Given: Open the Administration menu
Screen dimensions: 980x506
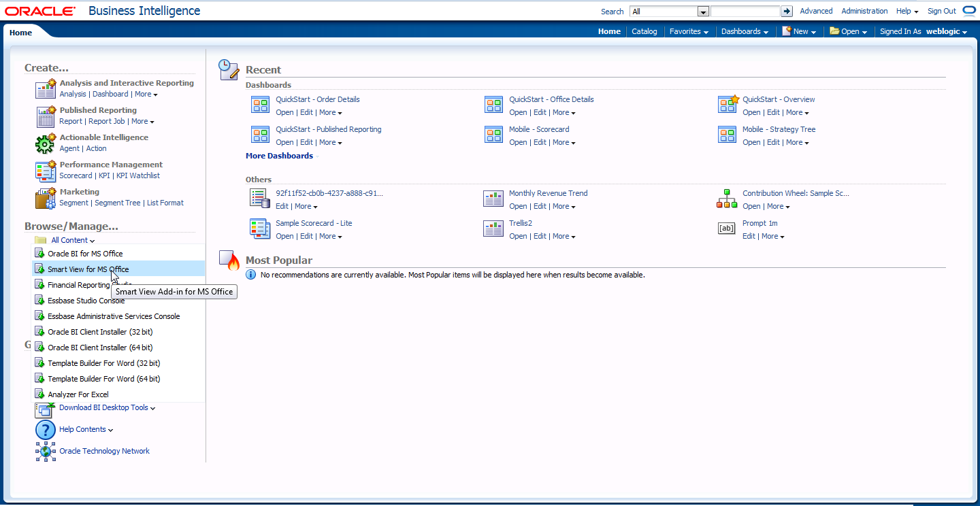Looking at the screenshot, I should [x=864, y=11].
